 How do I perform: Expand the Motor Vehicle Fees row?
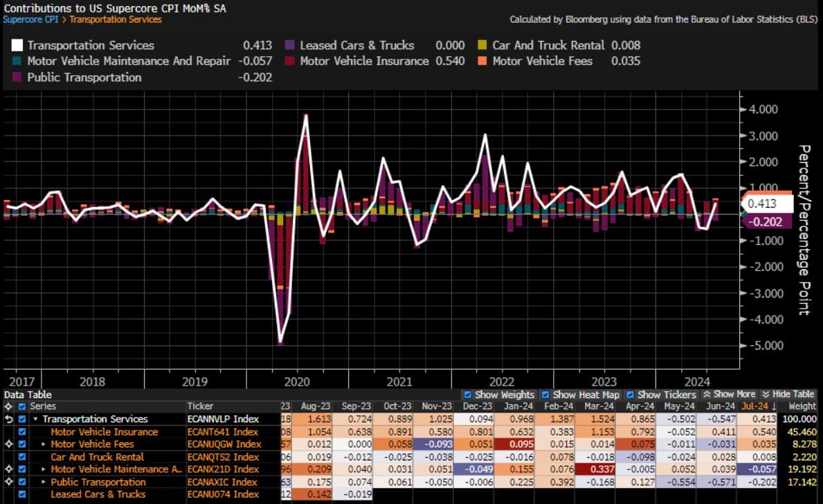point(44,444)
